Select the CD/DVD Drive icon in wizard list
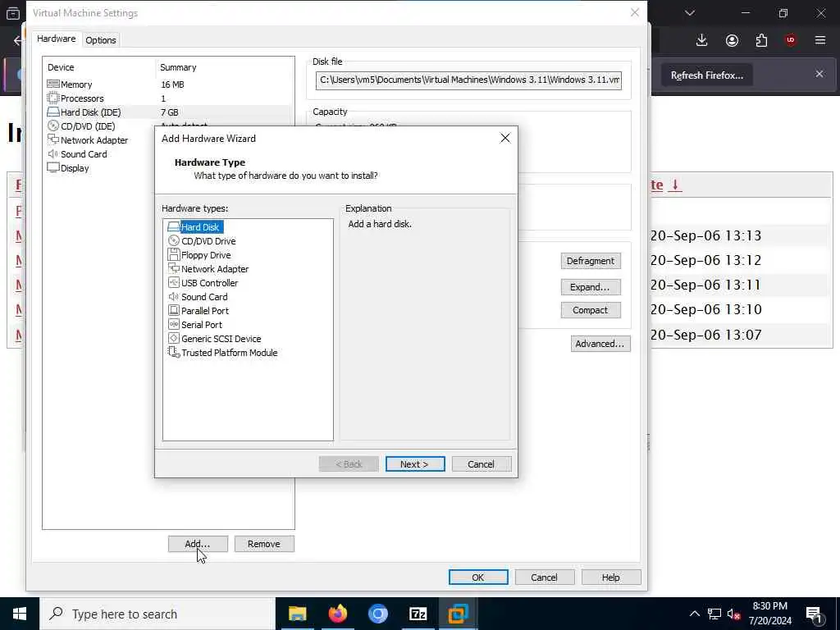Image resolution: width=840 pixels, height=630 pixels. point(174,241)
